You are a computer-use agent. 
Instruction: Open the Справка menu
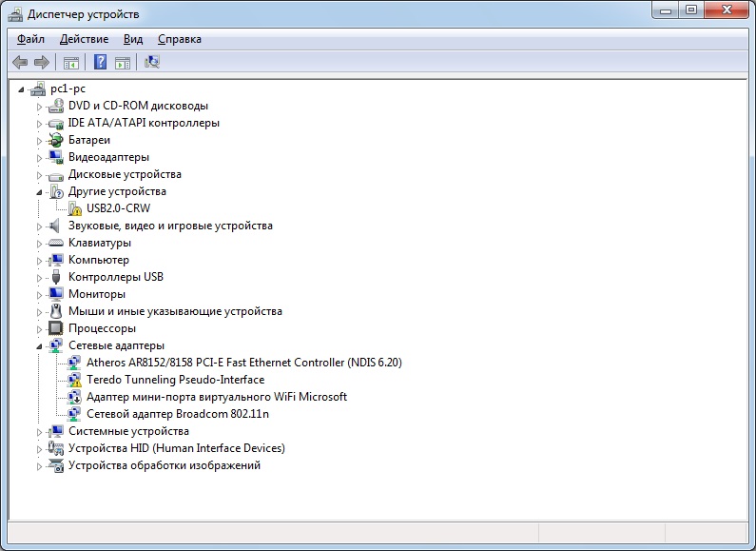180,39
